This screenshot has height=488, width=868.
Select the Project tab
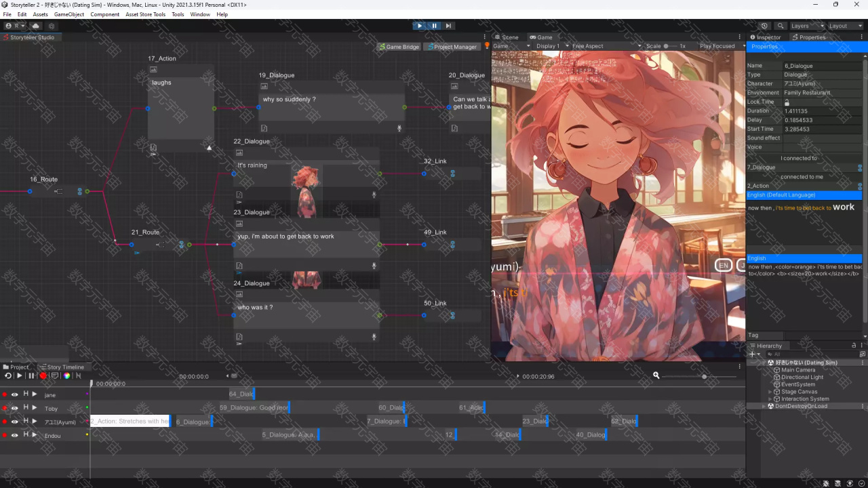click(x=16, y=367)
